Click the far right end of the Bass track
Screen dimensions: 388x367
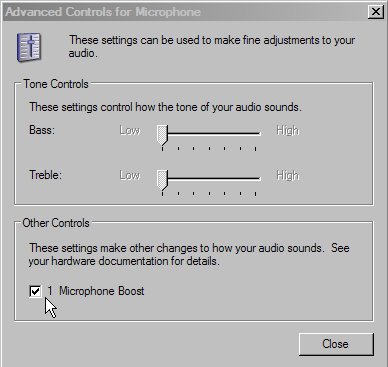click(258, 133)
